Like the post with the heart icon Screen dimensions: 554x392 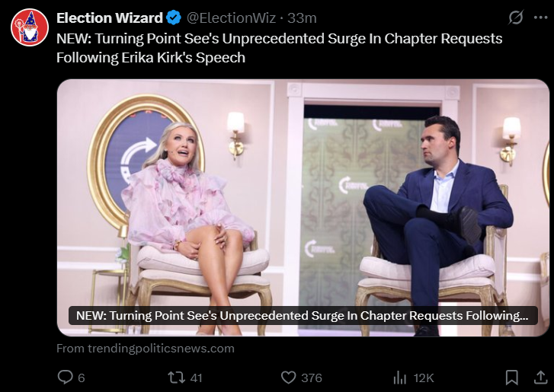[x=288, y=378]
